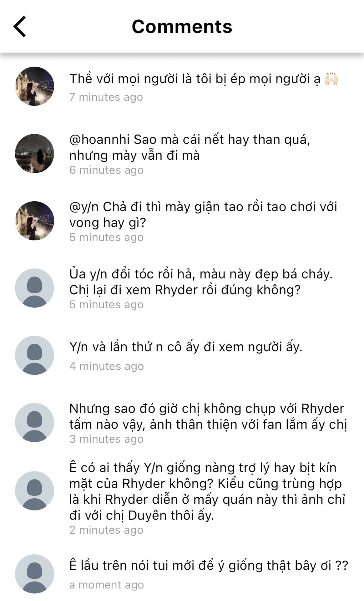
Task: Go back using the left arrow
Action: 19,27
